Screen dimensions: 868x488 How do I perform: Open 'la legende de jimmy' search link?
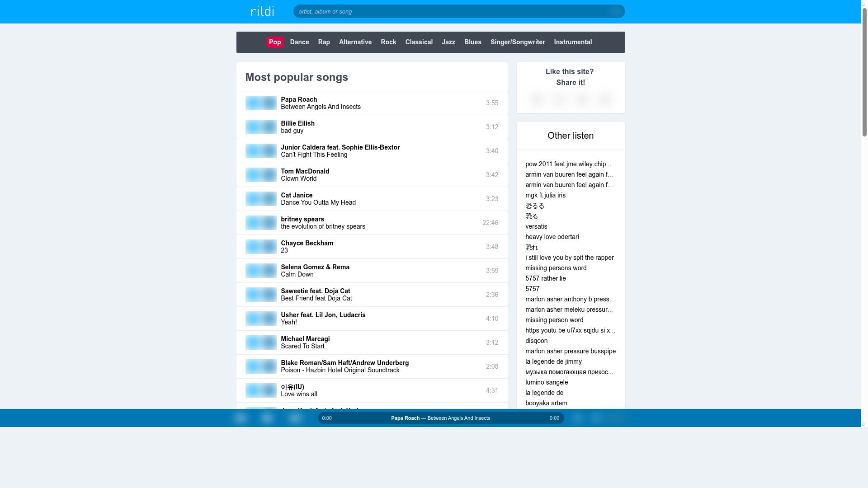click(x=553, y=361)
